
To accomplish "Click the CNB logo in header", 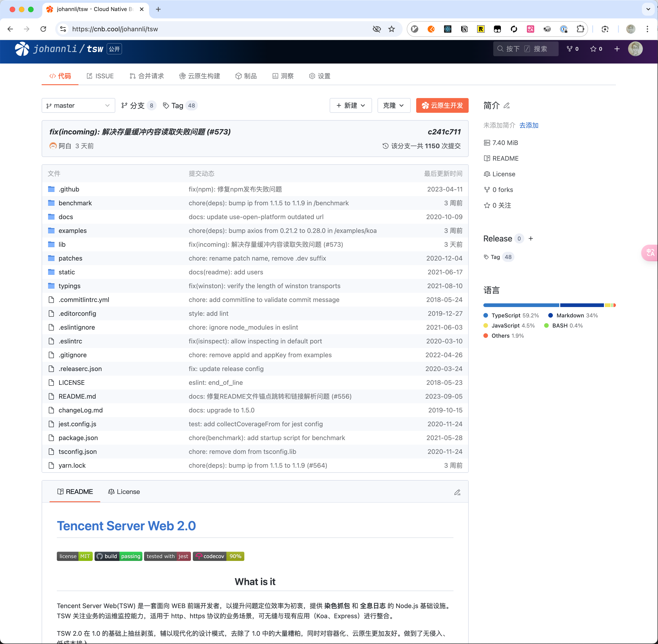I will (22, 49).
